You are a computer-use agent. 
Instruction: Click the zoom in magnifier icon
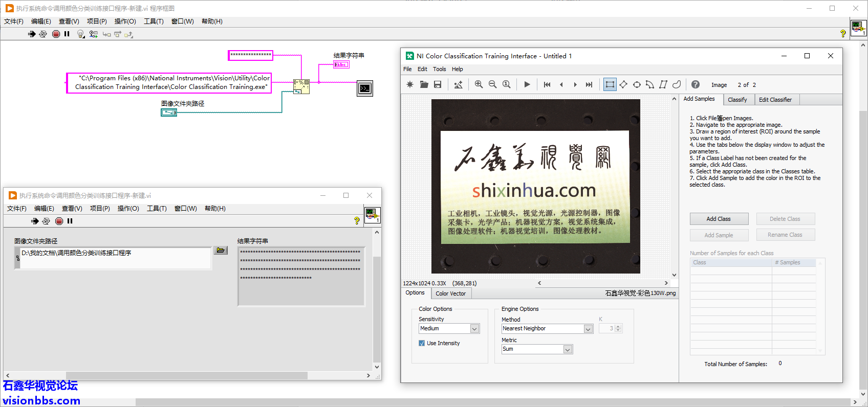click(x=479, y=85)
